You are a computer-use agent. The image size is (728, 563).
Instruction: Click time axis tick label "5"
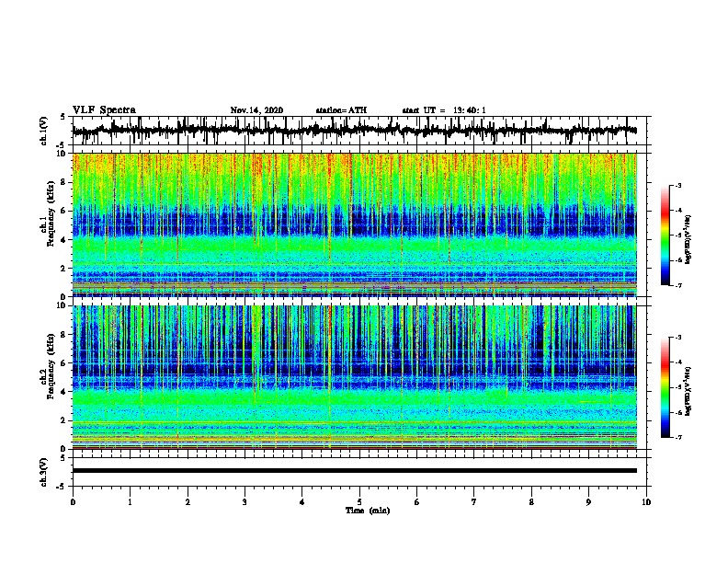359,502
